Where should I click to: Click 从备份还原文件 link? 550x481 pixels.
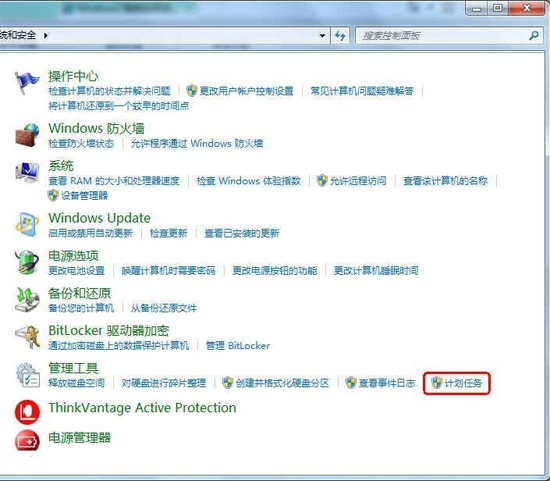coord(163,308)
